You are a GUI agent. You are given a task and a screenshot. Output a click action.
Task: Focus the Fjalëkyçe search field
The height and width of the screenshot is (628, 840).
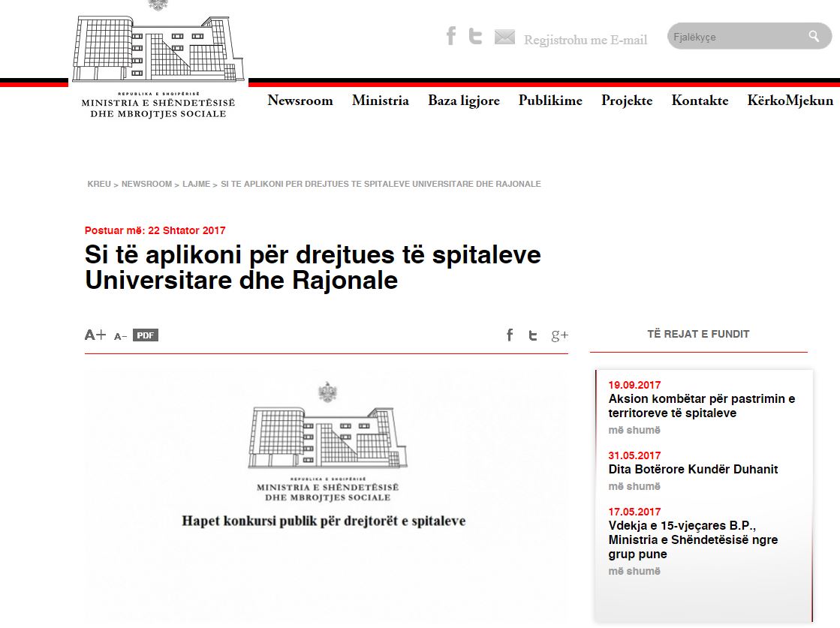(x=736, y=37)
